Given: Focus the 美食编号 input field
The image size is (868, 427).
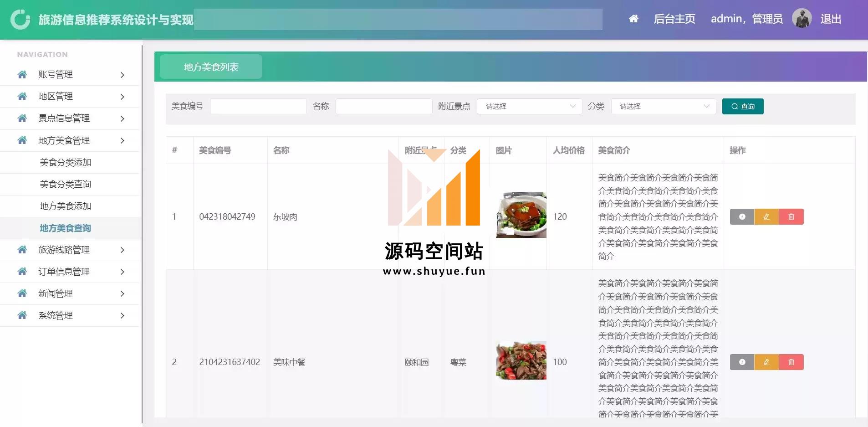Looking at the screenshot, I should 258,106.
